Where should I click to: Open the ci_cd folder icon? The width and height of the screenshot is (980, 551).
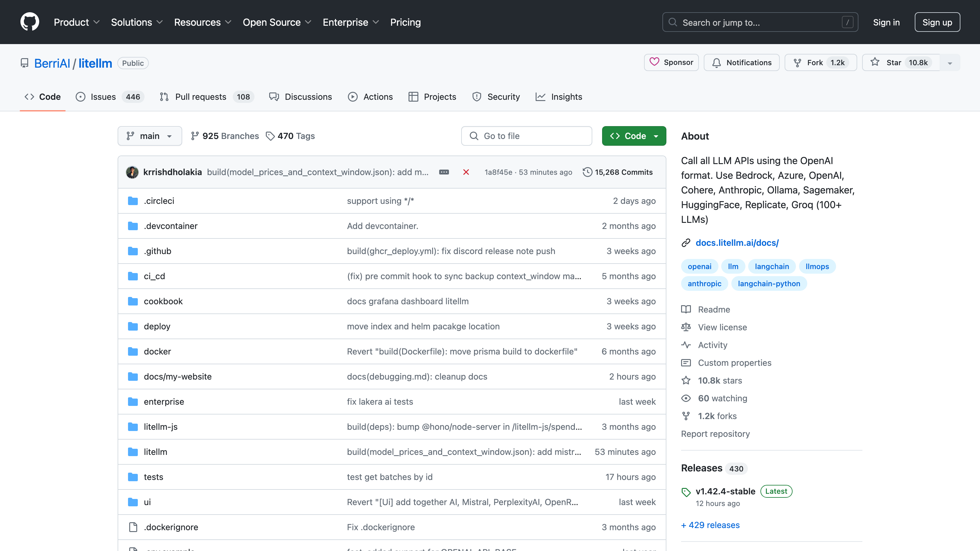pos(133,276)
